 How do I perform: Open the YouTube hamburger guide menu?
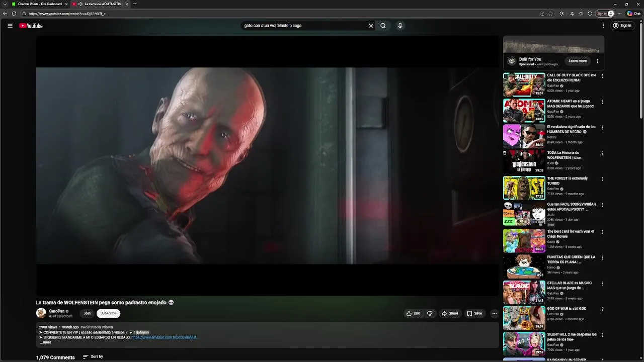(x=10, y=26)
